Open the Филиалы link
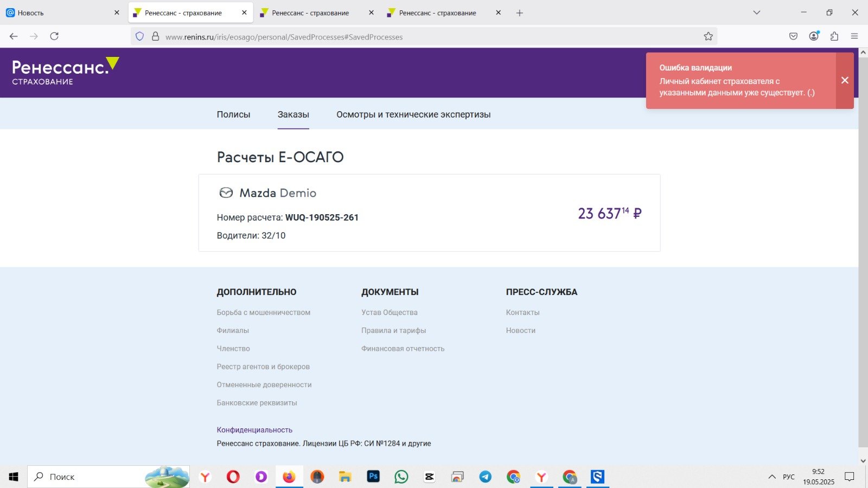 click(x=233, y=330)
